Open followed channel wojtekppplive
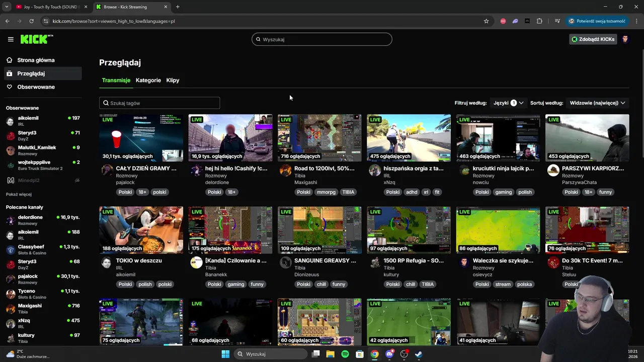 coord(43,165)
